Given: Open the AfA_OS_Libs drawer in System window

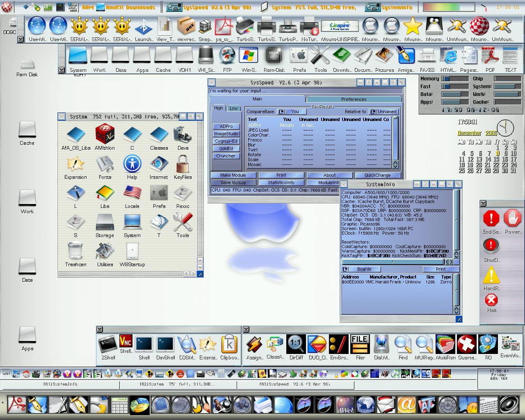Looking at the screenshot, I should [76, 135].
